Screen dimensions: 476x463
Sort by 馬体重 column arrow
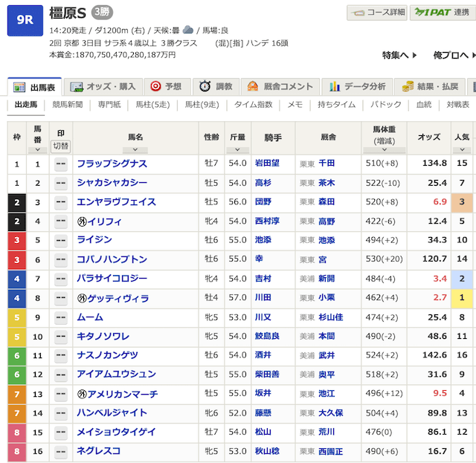click(384, 149)
